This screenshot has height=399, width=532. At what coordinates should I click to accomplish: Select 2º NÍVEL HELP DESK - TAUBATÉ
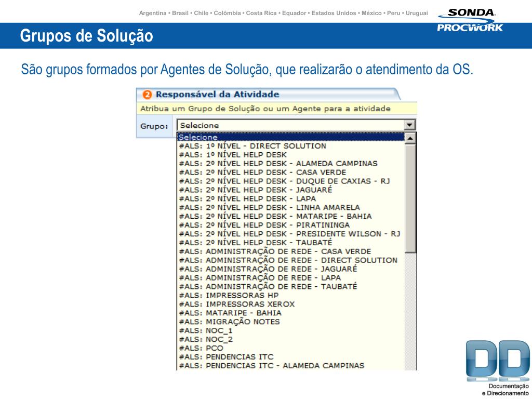pos(291,243)
